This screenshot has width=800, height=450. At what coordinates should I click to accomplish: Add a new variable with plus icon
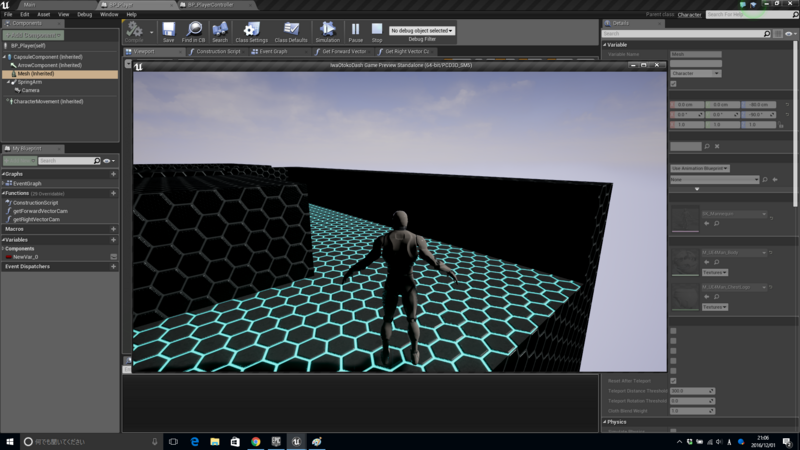coord(113,240)
